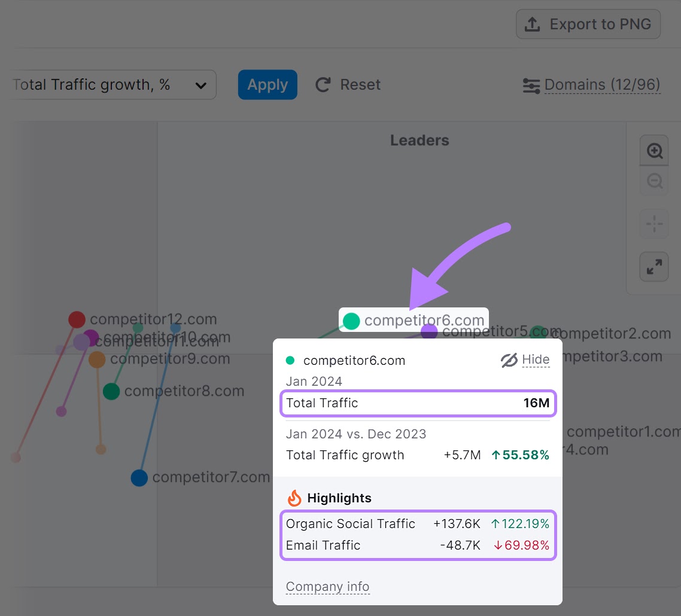Click the filter icon beside Domains (12/96)

530,85
